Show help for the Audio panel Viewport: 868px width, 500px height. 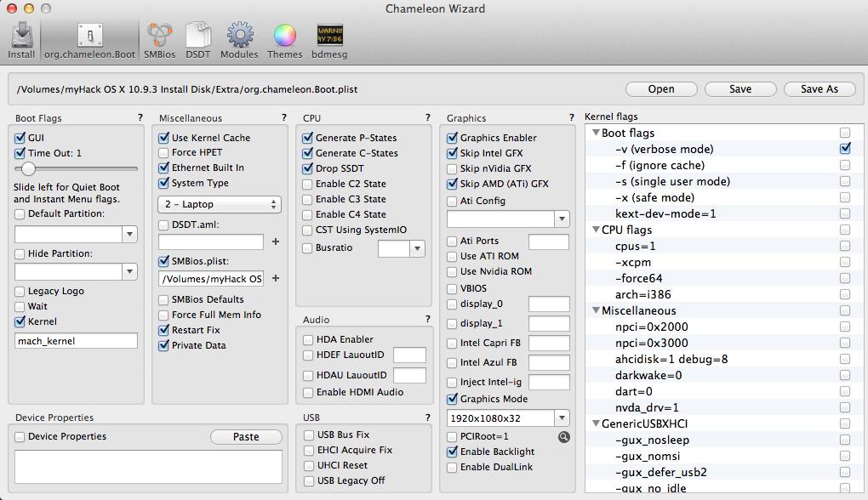tap(428, 319)
